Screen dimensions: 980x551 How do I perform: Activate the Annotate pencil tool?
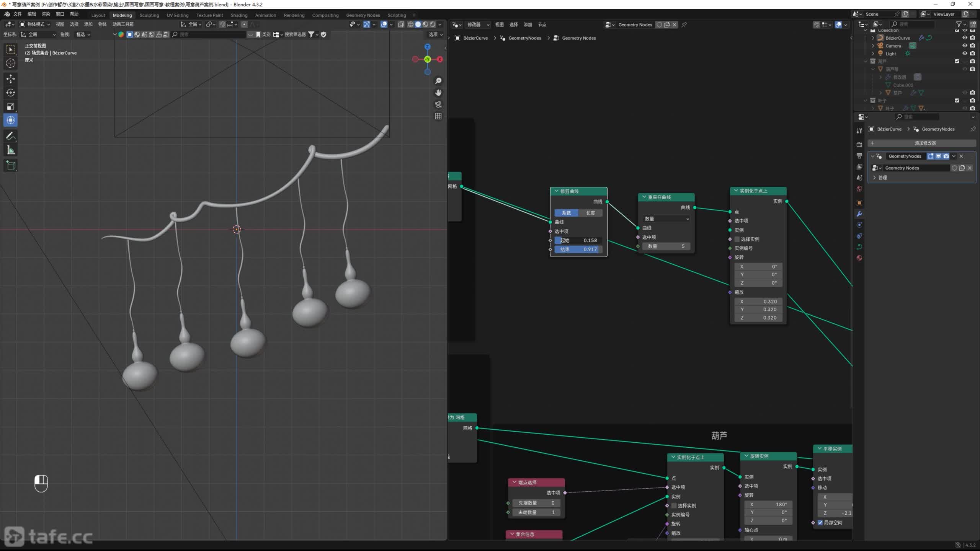11,136
